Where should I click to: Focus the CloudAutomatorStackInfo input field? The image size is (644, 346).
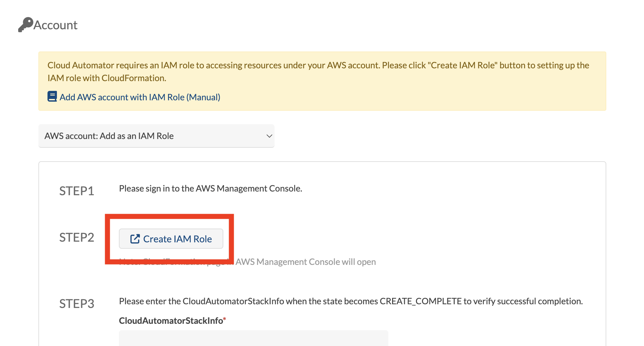[254, 338]
